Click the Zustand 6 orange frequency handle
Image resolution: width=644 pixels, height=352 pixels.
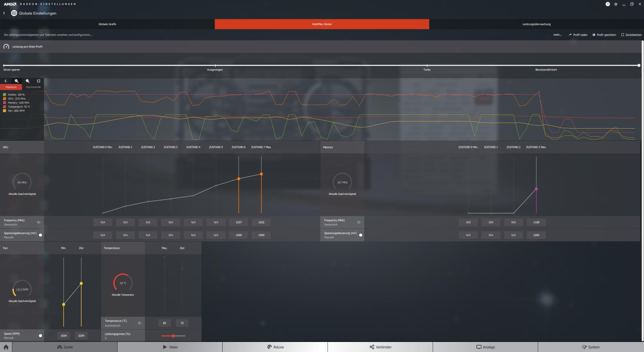239,179
